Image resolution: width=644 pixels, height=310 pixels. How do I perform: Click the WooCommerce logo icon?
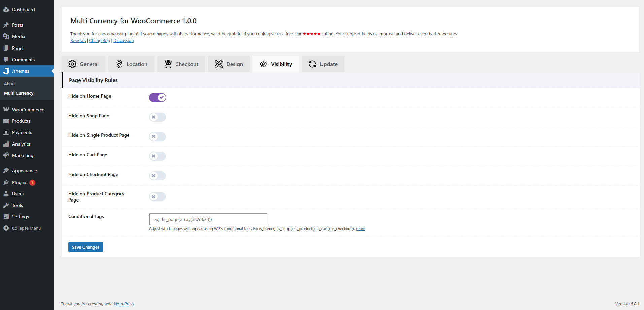pos(6,110)
